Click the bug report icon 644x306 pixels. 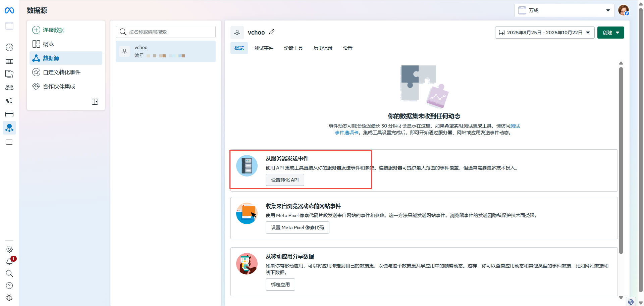[9, 298]
